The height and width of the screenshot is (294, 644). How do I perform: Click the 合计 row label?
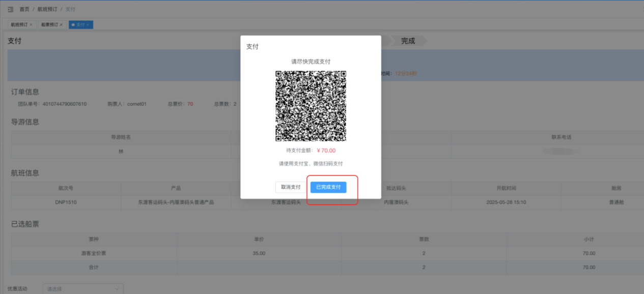tap(94, 267)
